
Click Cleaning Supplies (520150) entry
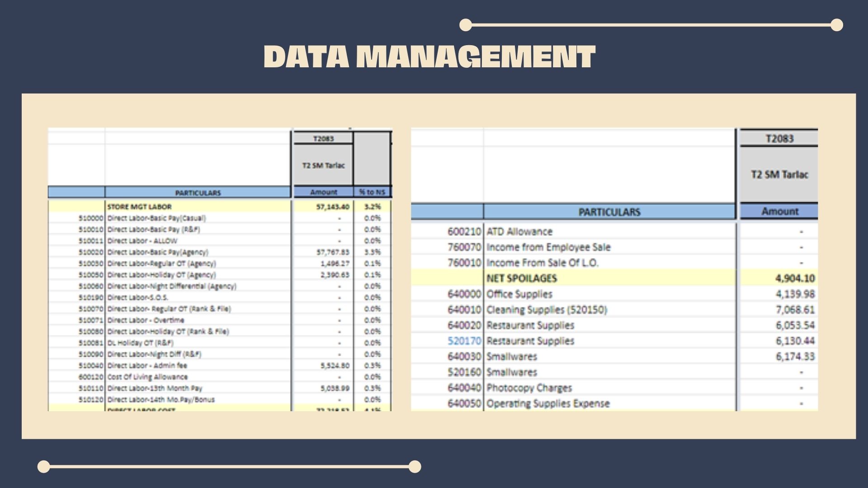(x=547, y=310)
